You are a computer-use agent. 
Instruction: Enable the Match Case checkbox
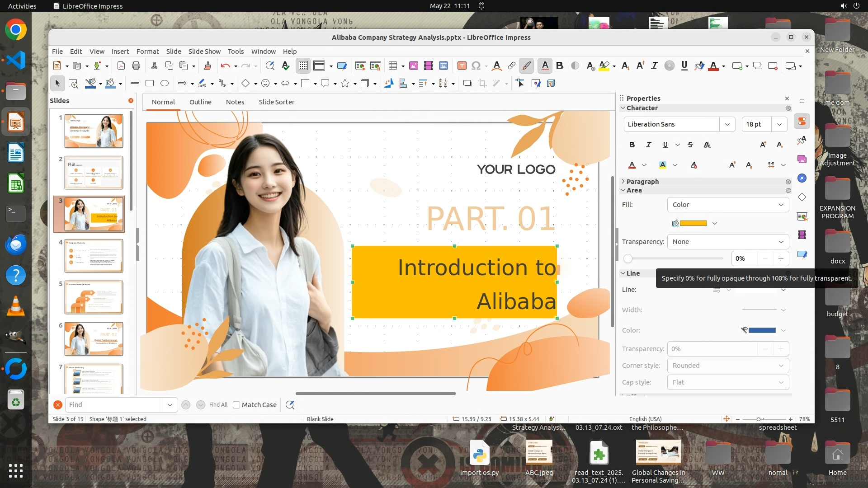pyautogui.click(x=236, y=405)
